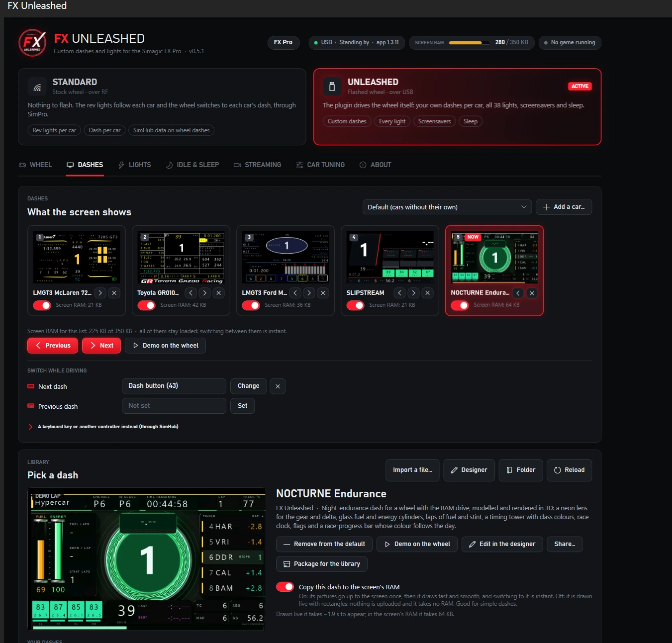Select the STANDARD mode card

point(162,107)
